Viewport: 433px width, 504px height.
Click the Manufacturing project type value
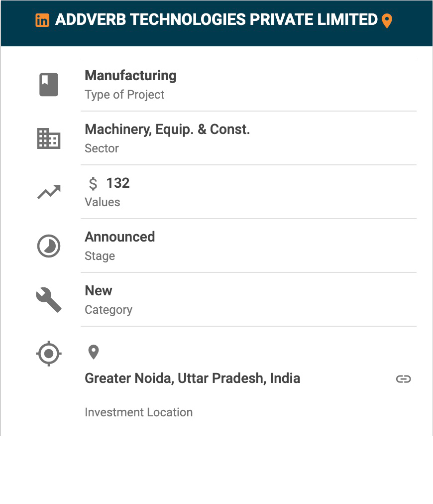pos(130,76)
